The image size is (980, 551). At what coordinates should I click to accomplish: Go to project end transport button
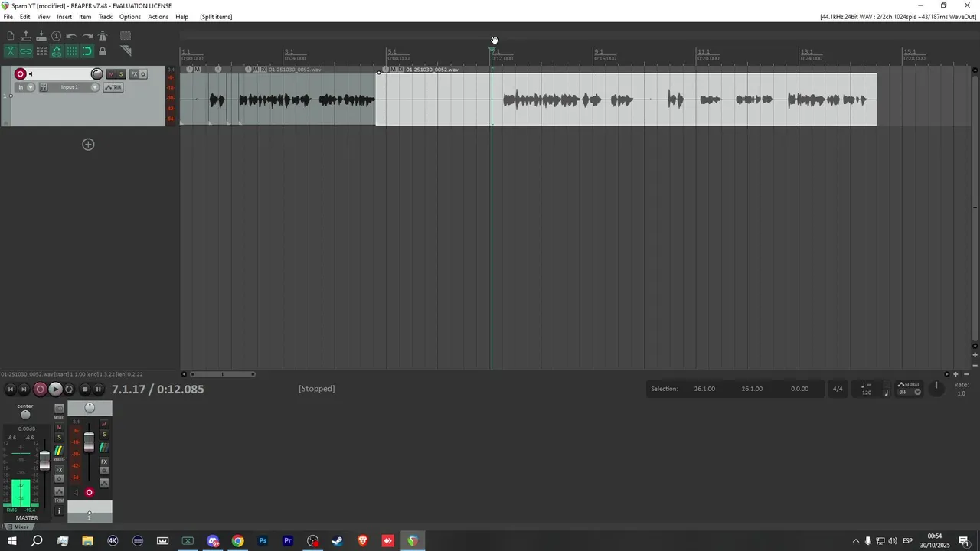point(24,390)
